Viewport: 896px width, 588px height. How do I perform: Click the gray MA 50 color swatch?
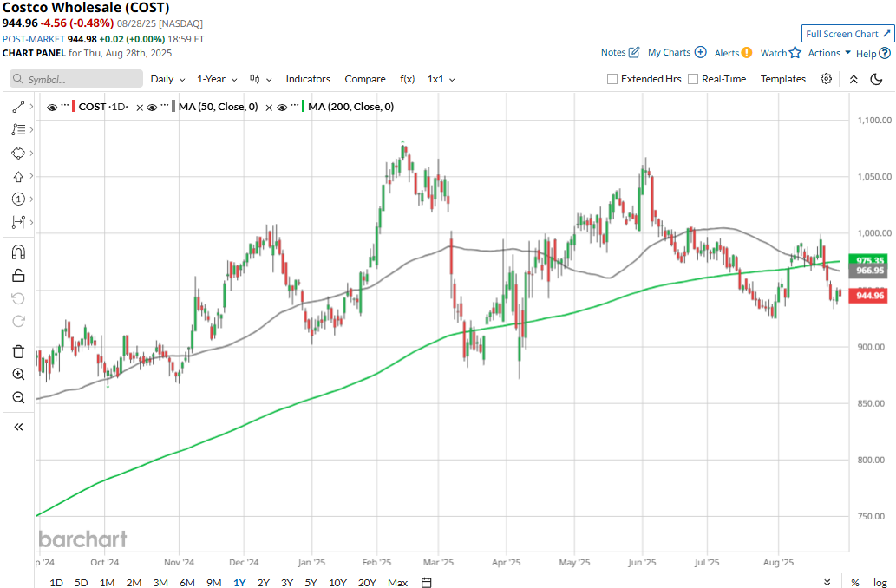pyautogui.click(x=173, y=107)
